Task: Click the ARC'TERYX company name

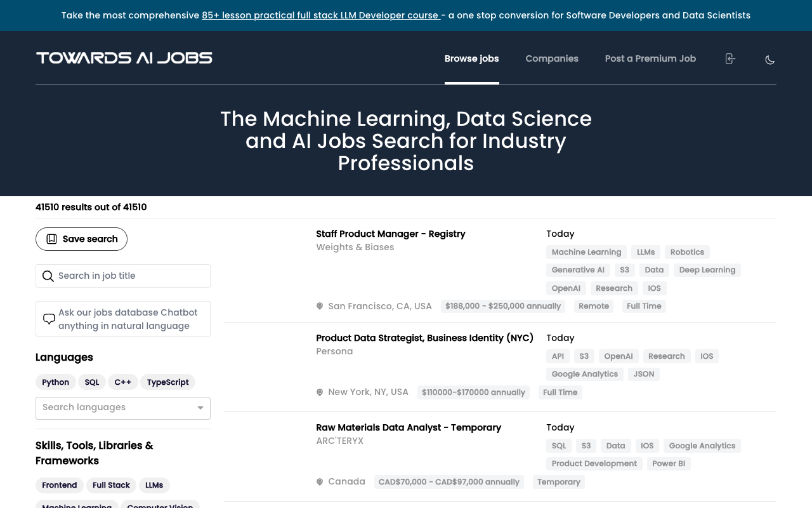Action: (x=340, y=441)
